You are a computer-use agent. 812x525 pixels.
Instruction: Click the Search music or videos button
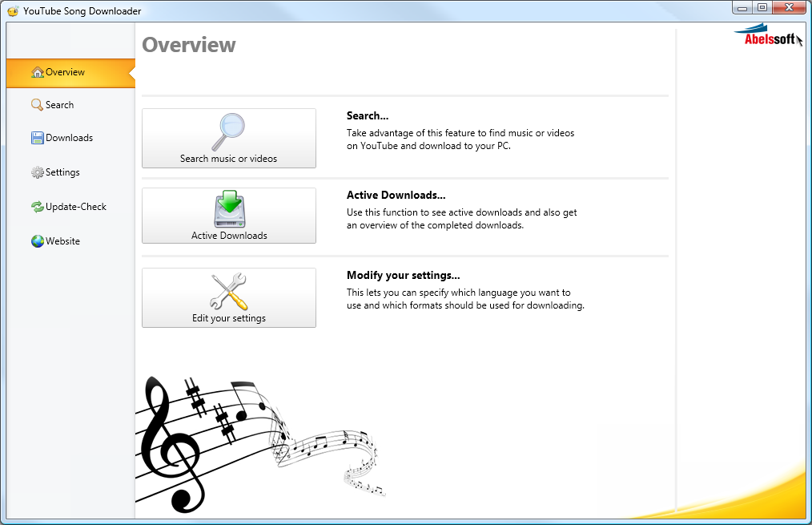[x=229, y=138]
